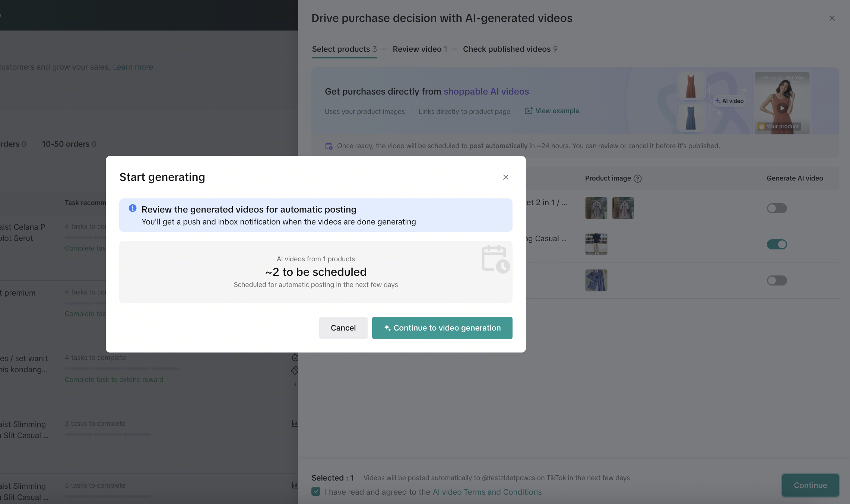Disable AI video toggle for Casual product

(777, 245)
